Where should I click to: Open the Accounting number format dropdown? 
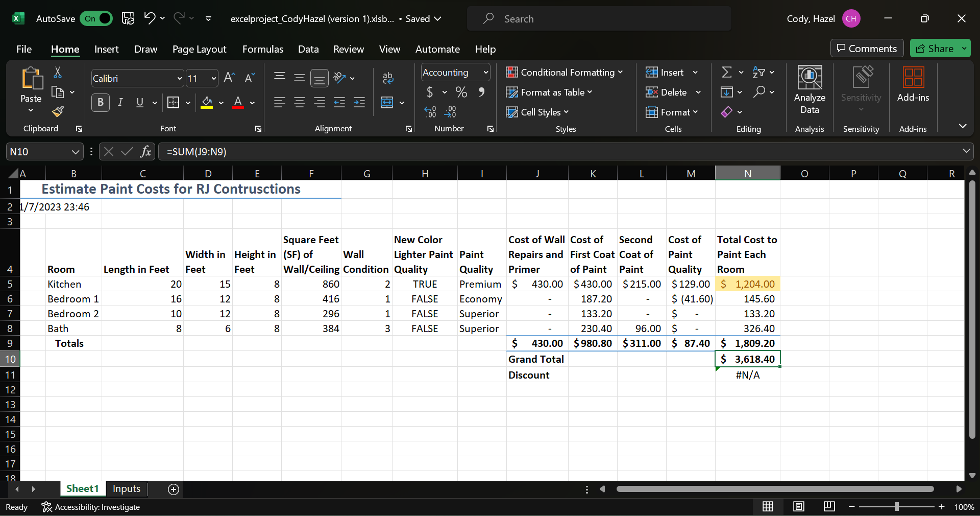point(486,73)
